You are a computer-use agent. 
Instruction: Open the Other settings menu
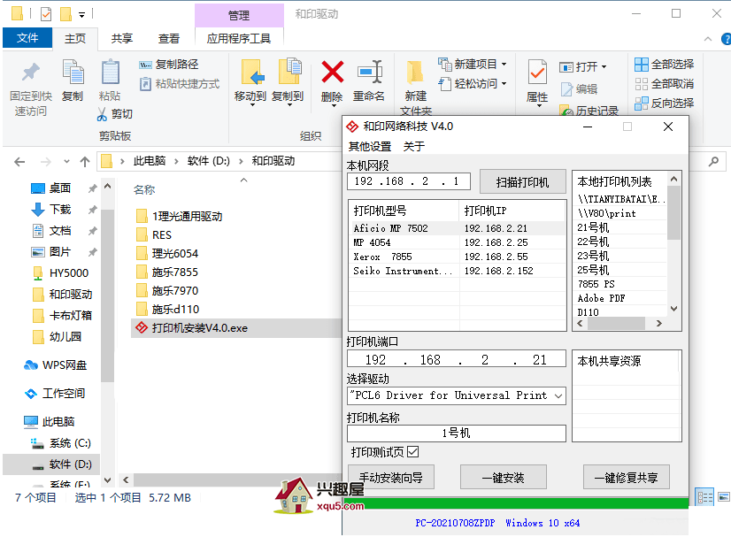pos(370,146)
